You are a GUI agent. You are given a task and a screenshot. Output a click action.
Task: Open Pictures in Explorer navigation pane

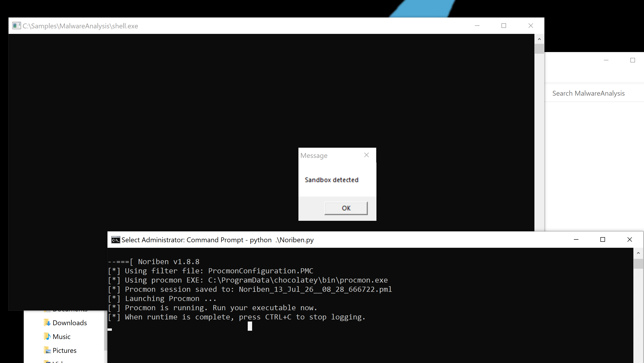point(64,351)
